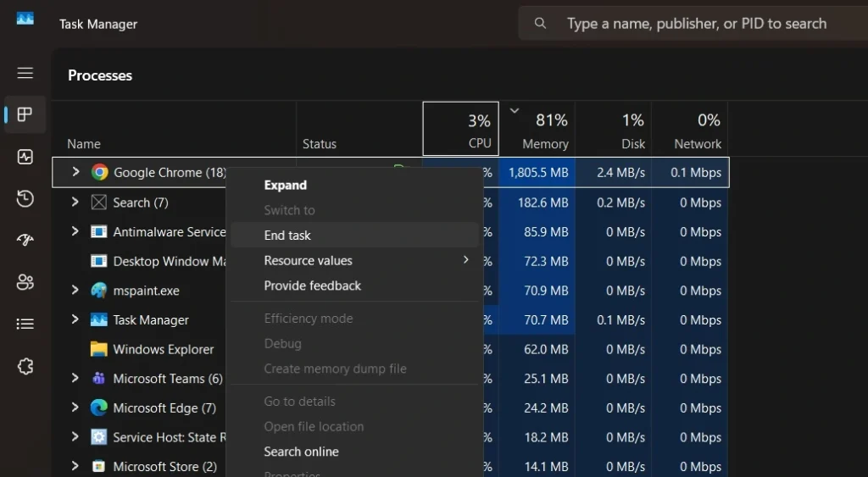Click the Service Host gear icon
The width and height of the screenshot is (868, 477).
click(98, 437)
